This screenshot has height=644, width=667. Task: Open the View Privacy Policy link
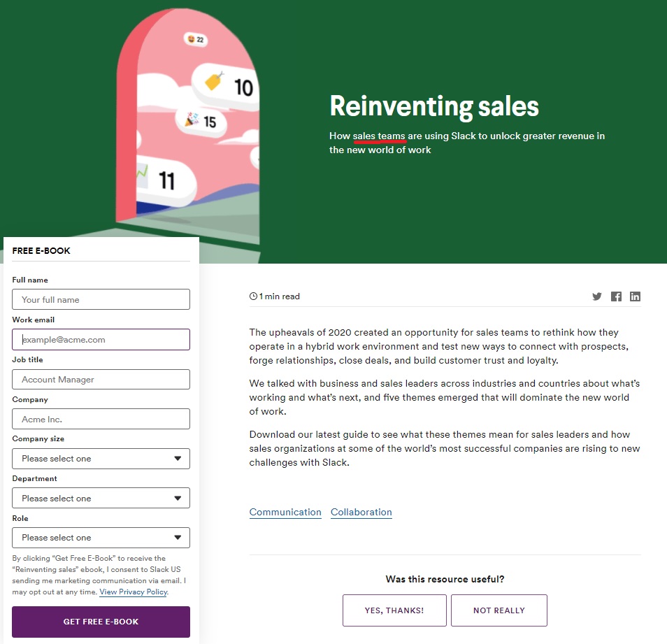point(133,592)
